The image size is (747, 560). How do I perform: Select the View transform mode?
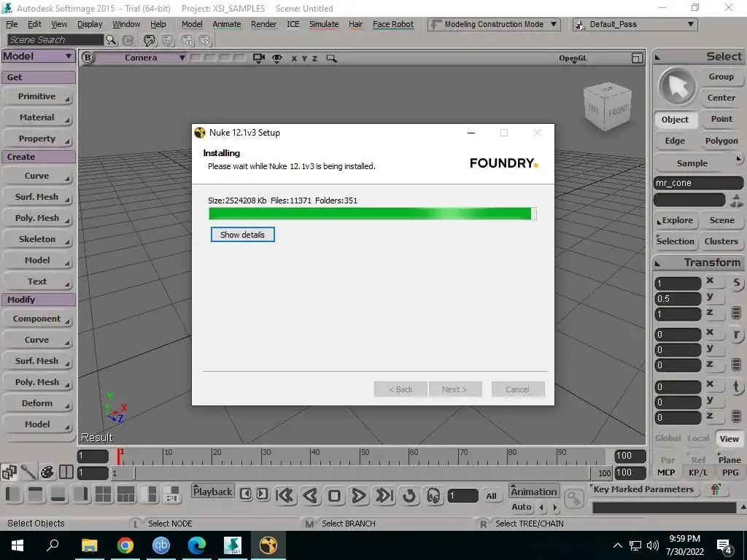[x=729, y=439]
